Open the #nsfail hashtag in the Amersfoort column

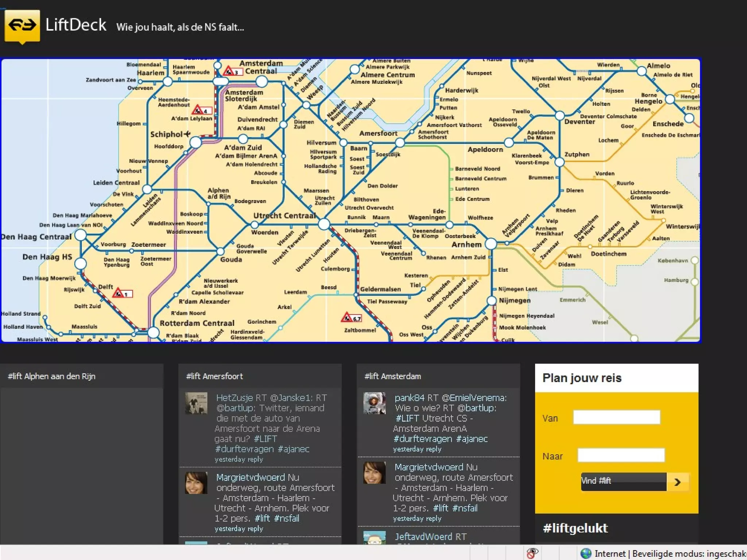pos(287,518)
